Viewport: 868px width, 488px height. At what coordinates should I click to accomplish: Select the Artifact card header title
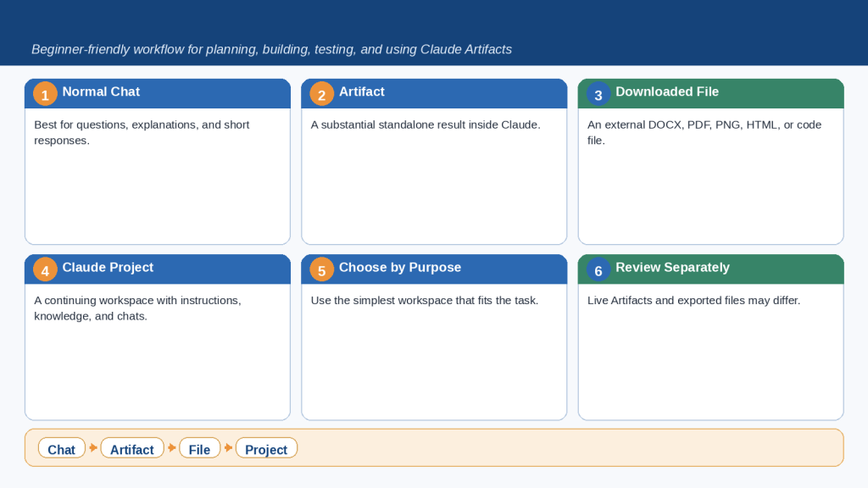[x=361, y=91]
